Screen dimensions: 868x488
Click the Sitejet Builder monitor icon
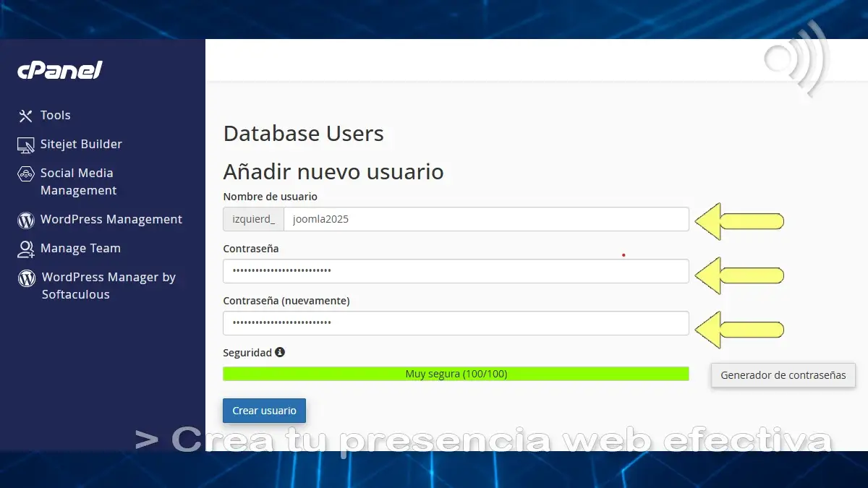(26, 145)
